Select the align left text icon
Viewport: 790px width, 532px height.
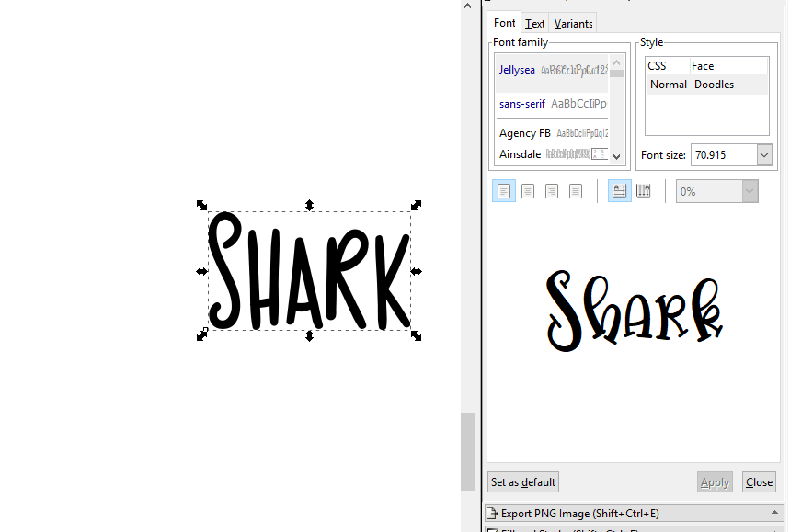[x=504, y=191]
